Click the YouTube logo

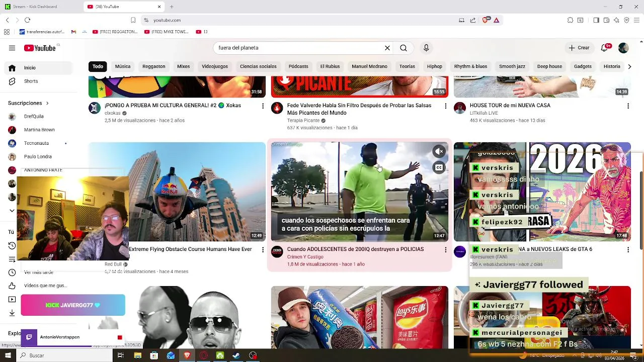tap(40, 48)
